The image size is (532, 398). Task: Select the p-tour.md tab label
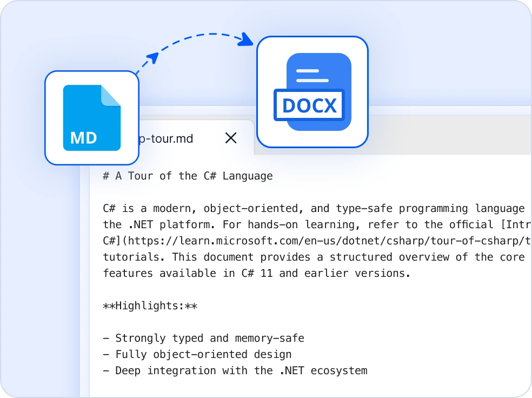pyautogui.click(x=167, y=139)
